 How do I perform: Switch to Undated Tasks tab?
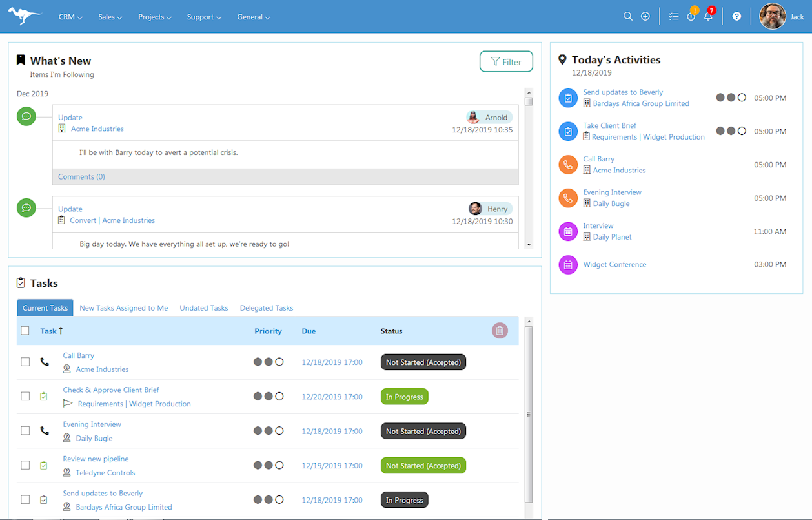tap(204, 308)
